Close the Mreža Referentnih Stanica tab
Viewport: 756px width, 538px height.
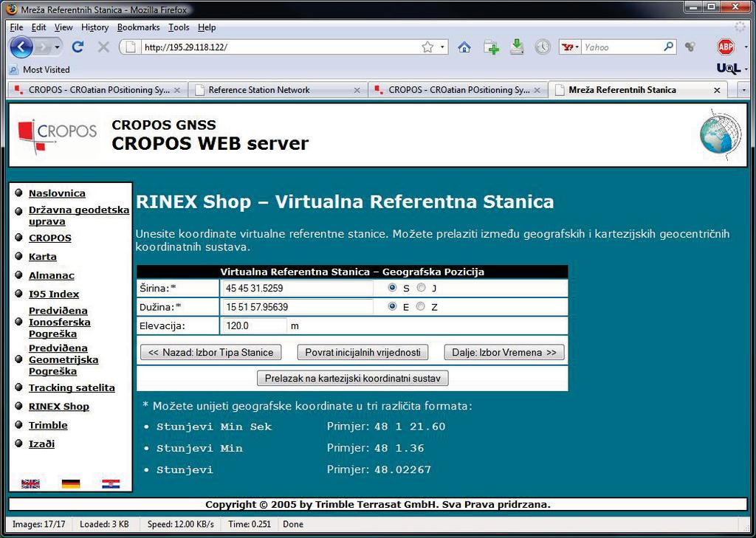[717, 90]
